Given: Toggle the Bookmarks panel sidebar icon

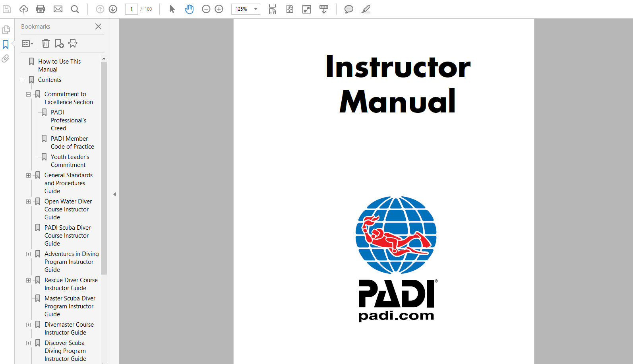Looking at the screenshot, I should pos(6,45).
